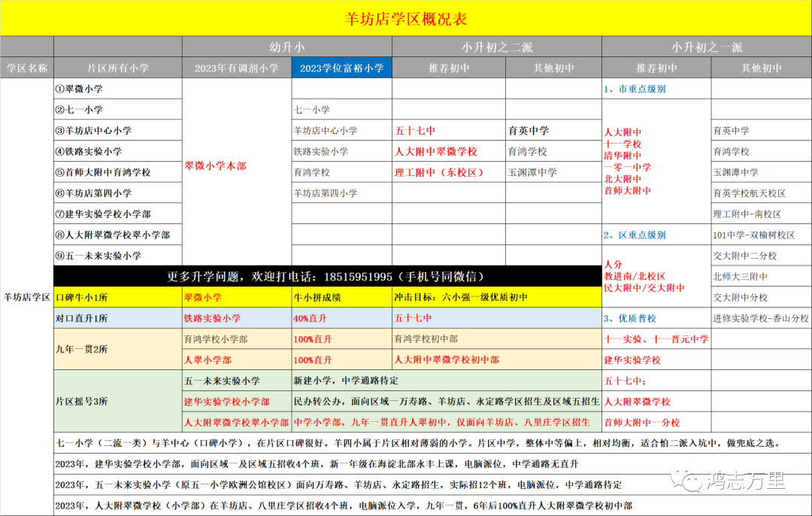Image resolution: width=812 pixels, height=516 pixels.
Task: Select the 幼升小 header cell
Action: click(x=287, y=47)
